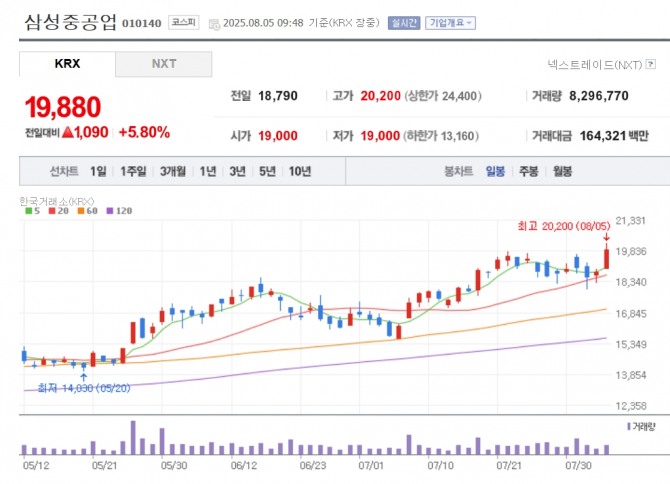Screen dimensions: 670x484
Task: Select the 월봉 monthly candle chart
Action: point(562,171)
